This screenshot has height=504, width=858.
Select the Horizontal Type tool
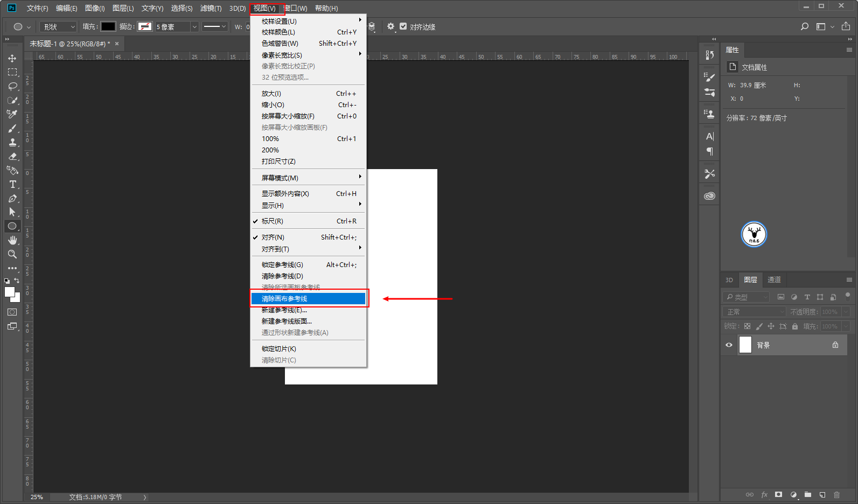click(12, 185)
